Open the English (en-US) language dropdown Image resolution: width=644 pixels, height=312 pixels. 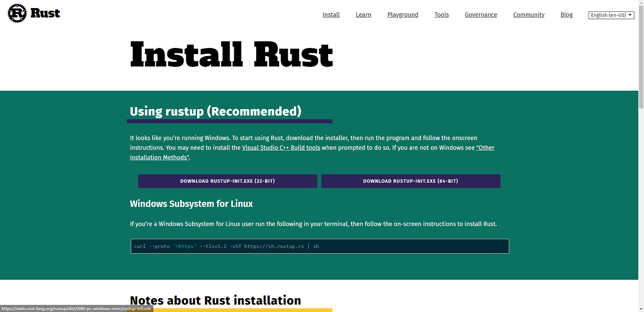point(611,15)
